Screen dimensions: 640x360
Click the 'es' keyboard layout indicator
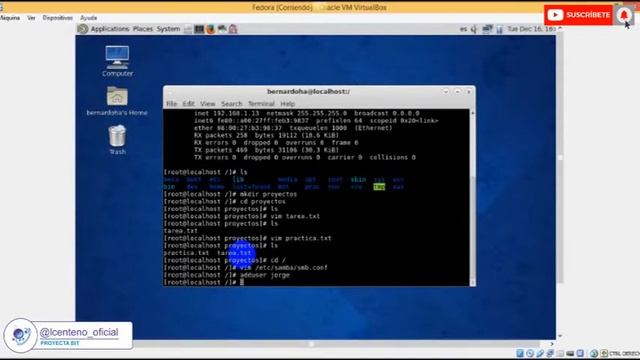tap(463, 29)
